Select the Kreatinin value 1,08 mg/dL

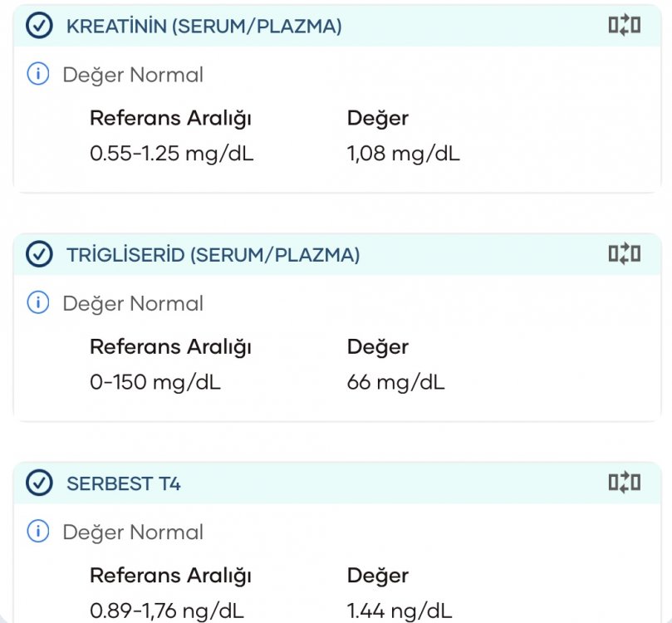pos(403,154)
